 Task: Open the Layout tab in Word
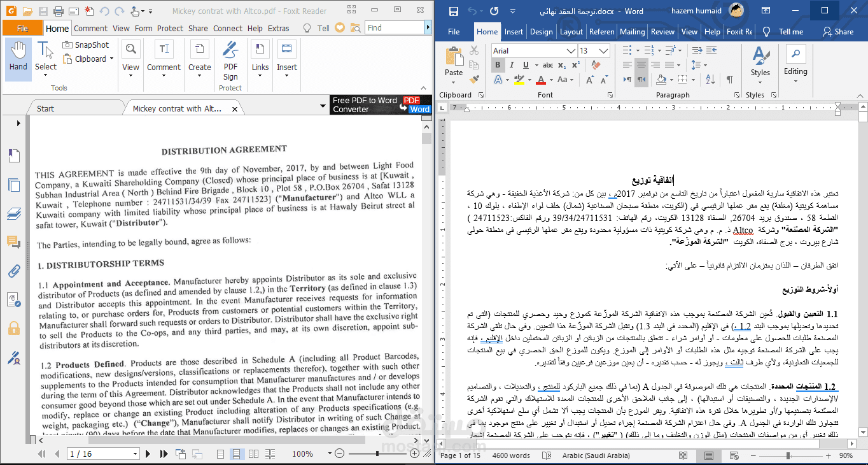click(571, 31)
